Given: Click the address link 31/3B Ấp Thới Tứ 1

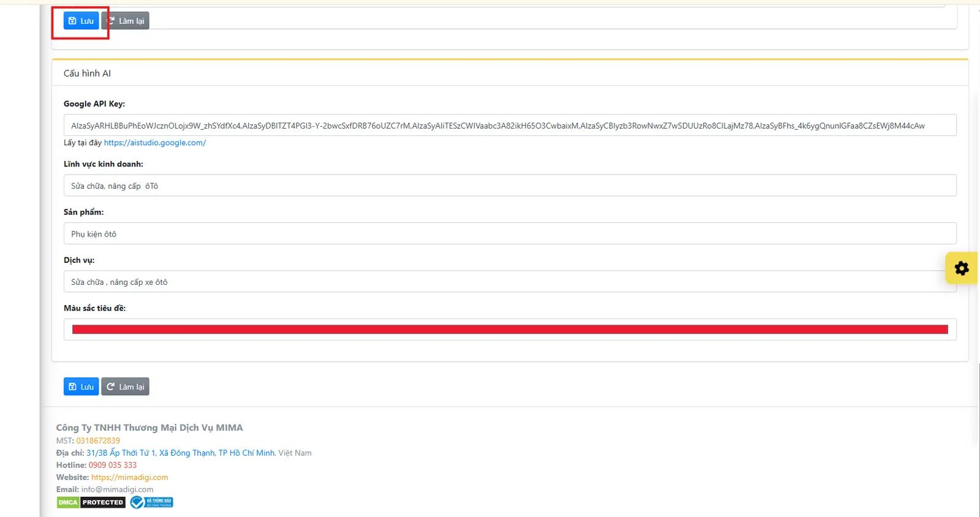Looking at the screenshot, I should point(181,453).
